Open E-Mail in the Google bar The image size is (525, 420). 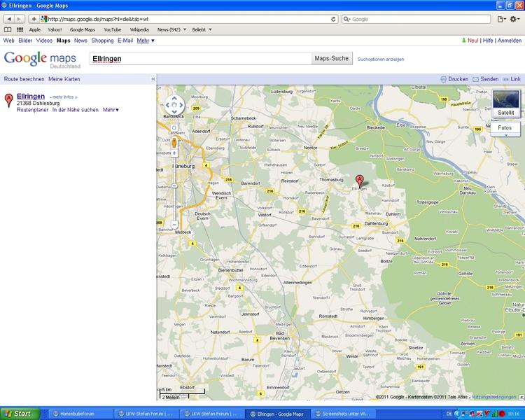125,41
